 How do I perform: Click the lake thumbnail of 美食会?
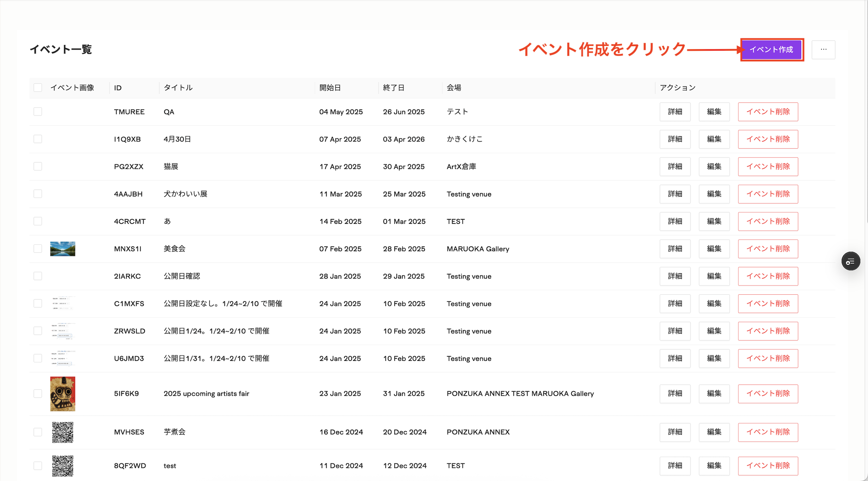63,248
